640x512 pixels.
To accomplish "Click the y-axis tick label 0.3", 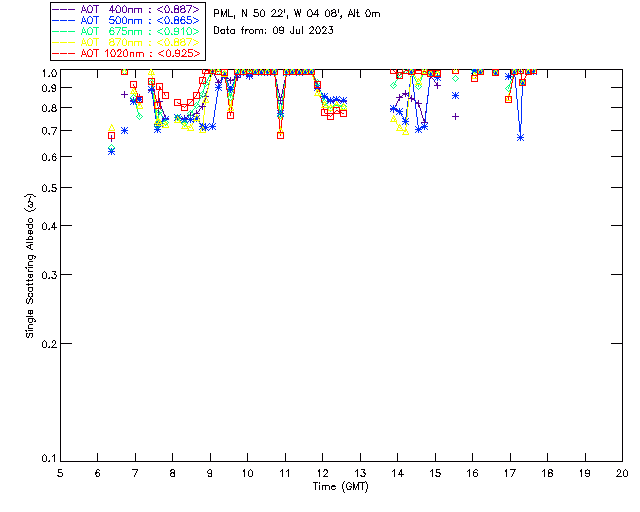I will [49, 275].
